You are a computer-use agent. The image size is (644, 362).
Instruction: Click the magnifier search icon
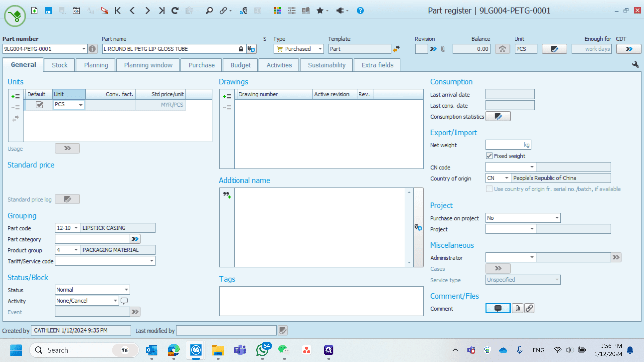tap(209, 11)
